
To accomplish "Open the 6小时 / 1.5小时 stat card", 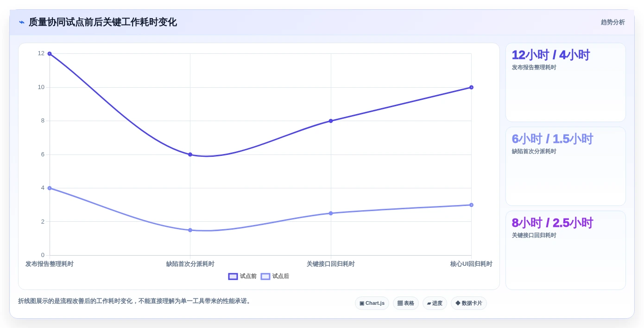I will (566, 167).
